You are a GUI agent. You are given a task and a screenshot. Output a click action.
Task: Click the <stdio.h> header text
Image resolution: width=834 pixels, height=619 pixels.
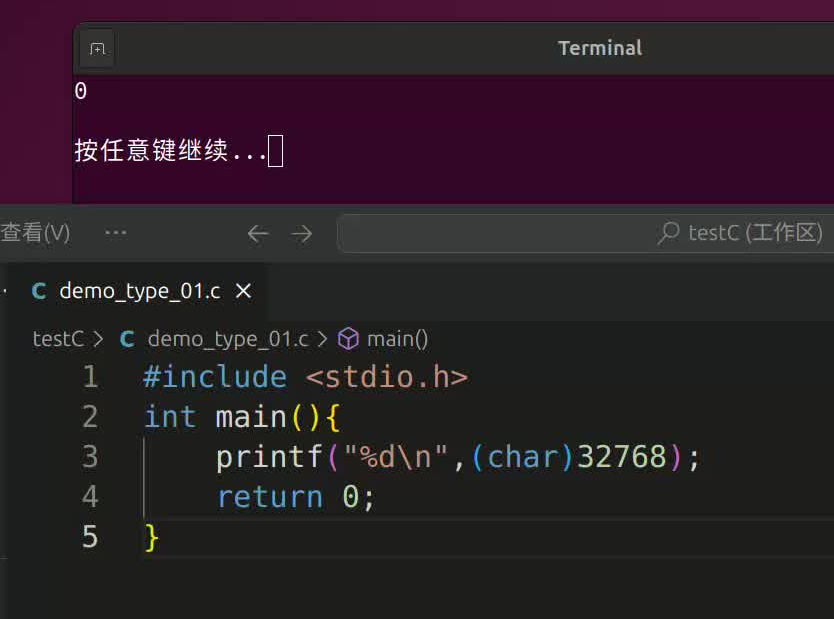coord(387,377)
